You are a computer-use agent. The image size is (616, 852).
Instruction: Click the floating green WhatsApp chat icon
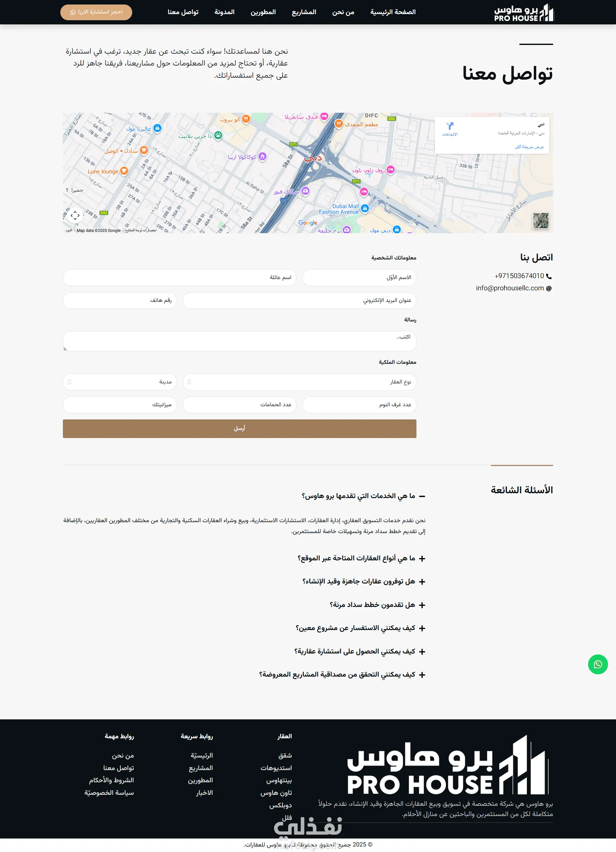(x=598, y=664)
